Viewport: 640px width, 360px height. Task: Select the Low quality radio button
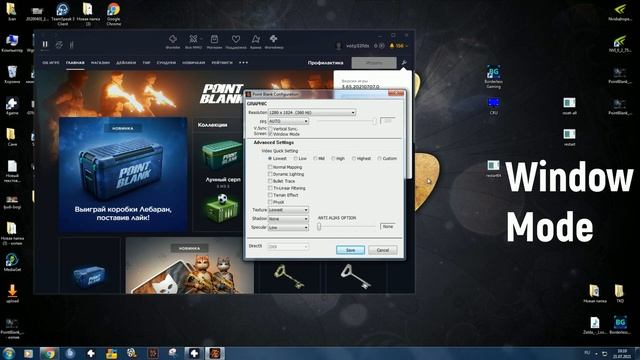coord(296,158)
